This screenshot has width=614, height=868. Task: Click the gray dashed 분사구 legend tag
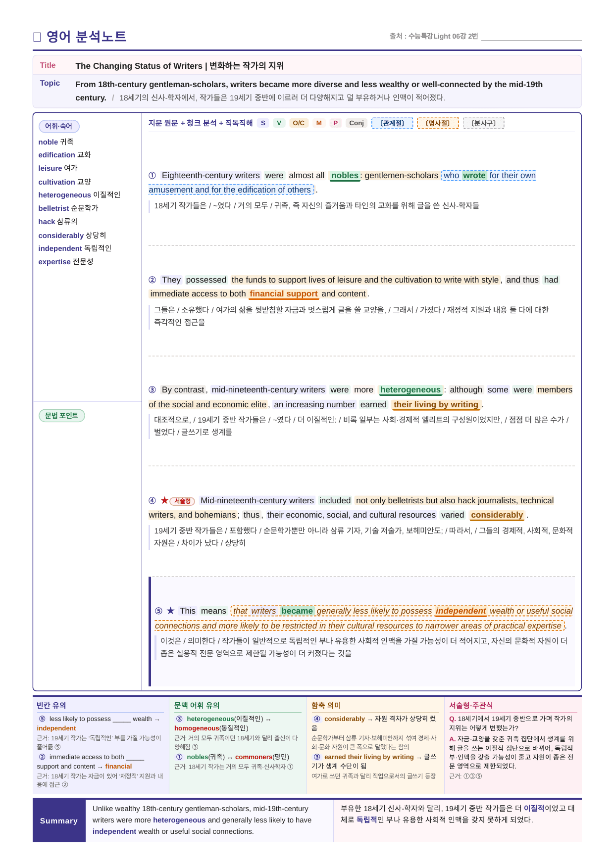tap(483, 123)
